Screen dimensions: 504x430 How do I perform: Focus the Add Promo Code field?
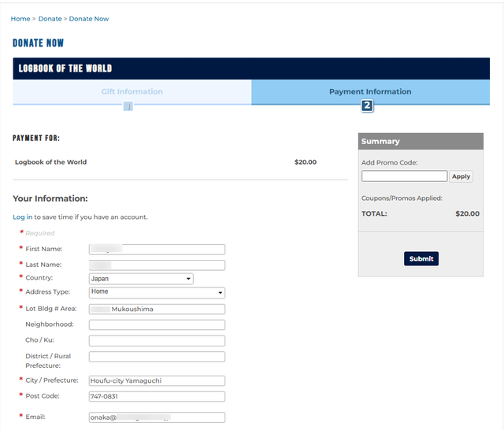coord(404,176)
